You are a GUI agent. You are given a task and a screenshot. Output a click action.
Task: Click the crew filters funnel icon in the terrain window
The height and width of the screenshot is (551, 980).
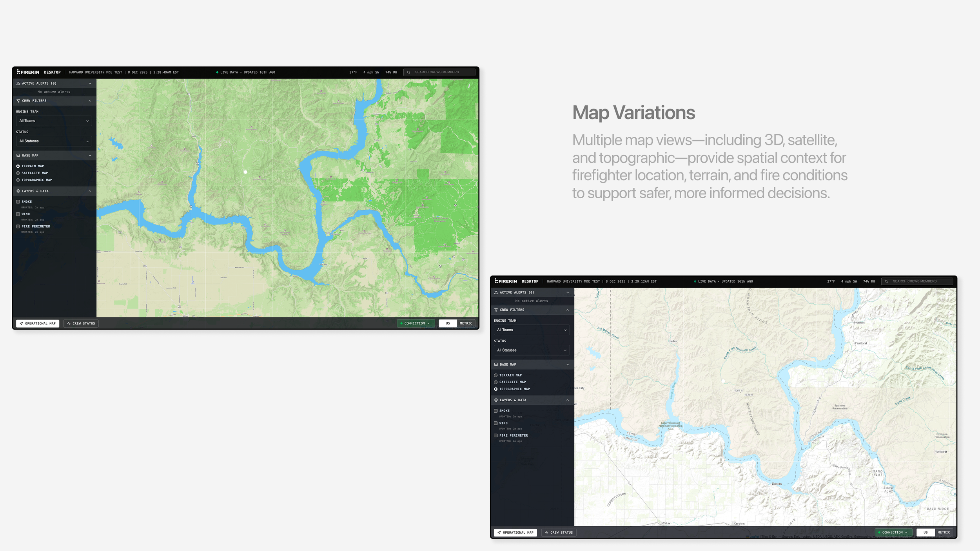[18, 101]
